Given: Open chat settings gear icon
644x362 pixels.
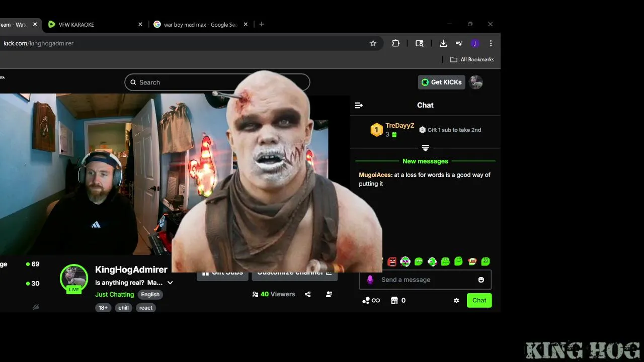Looking at the screenshot, I should coord(456,301).
